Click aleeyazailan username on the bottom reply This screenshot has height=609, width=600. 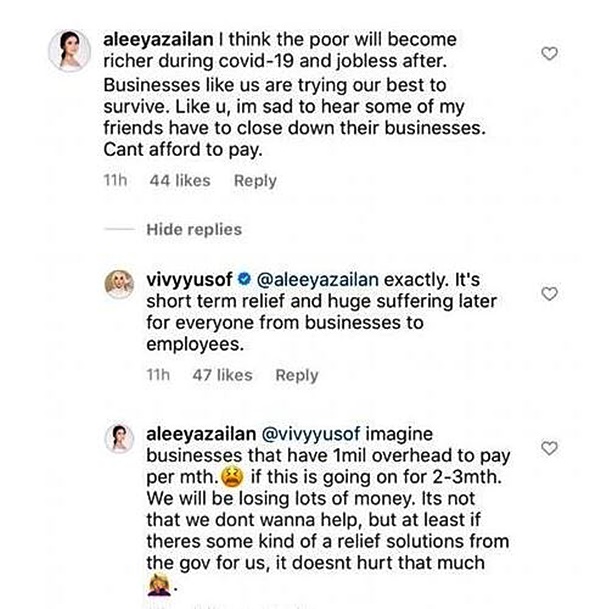click(x=201, y=434)
